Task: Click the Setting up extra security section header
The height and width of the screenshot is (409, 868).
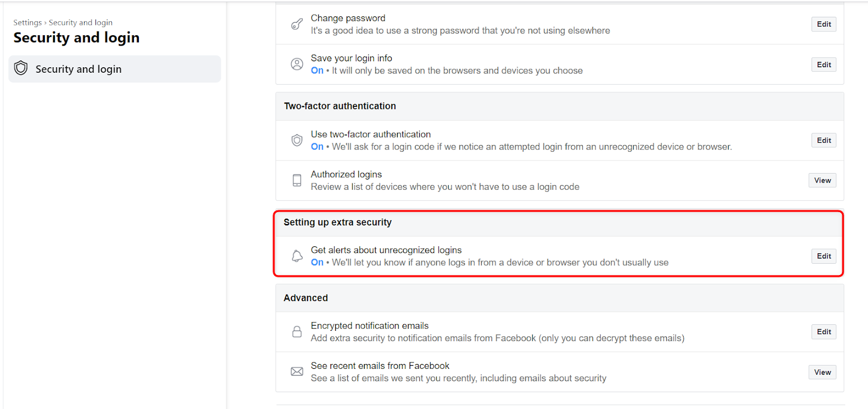Action: click(337, 222)
